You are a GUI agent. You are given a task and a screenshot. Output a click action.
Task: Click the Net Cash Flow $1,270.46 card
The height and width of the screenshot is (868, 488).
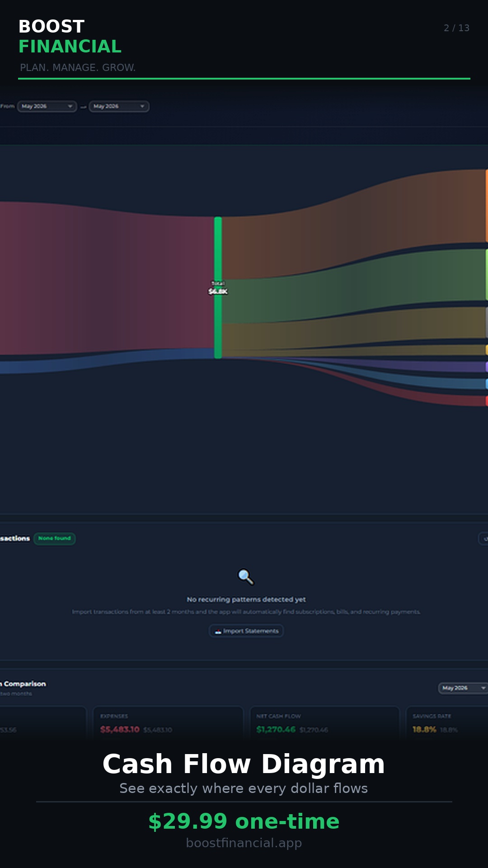[324, 722]
